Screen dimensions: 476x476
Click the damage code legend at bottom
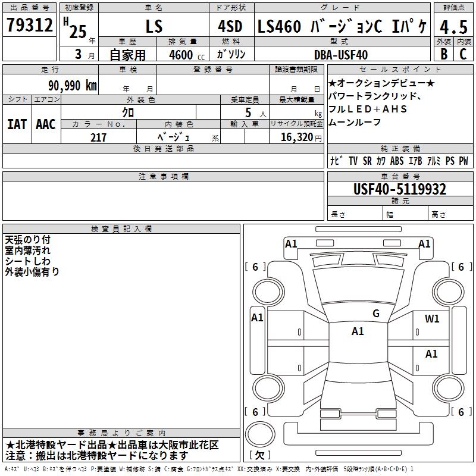pos(209,469)
